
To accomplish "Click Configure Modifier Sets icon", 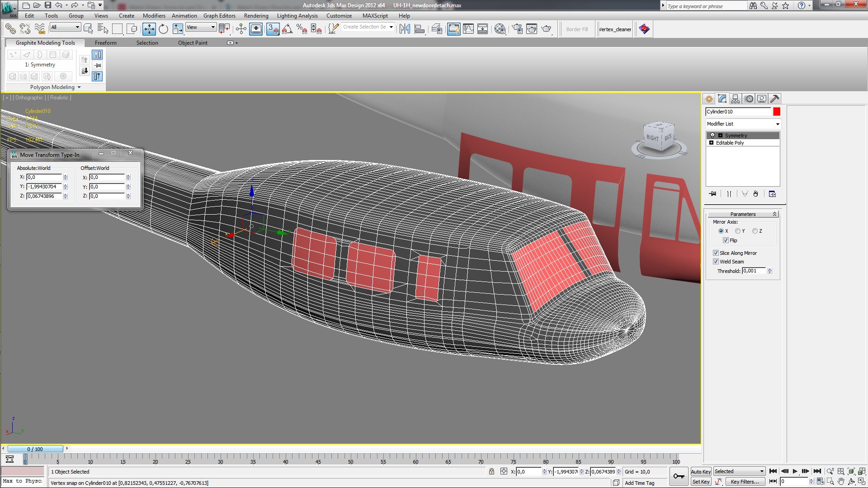I will 772,194.
